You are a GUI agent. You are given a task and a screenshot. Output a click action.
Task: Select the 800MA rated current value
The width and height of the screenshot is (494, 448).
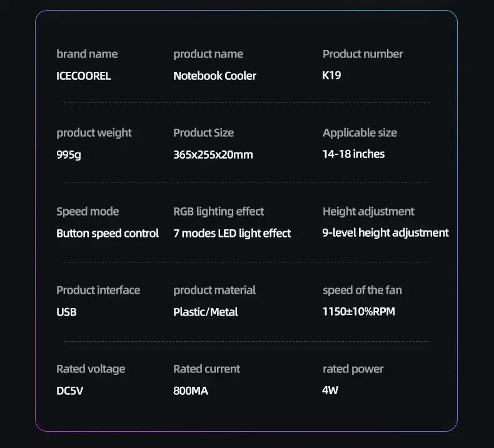pos(191,391)
